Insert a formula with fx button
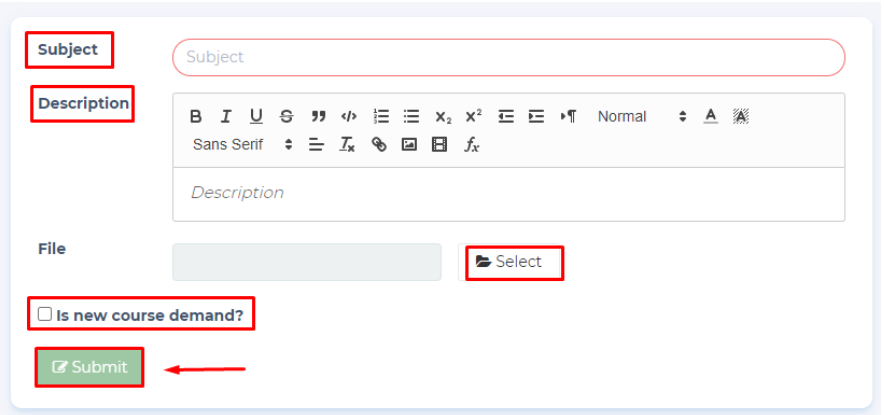Screen dimensions: 884x415 [471, 144]
